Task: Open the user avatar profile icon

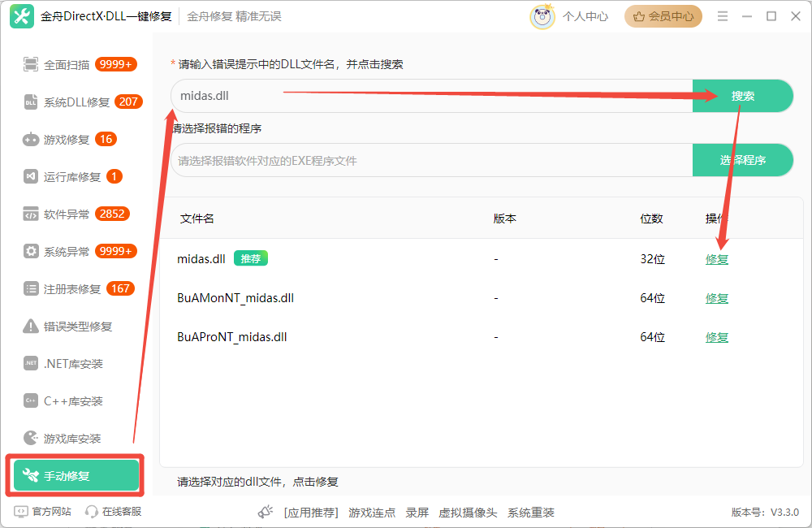Action: tap(542, 16)
